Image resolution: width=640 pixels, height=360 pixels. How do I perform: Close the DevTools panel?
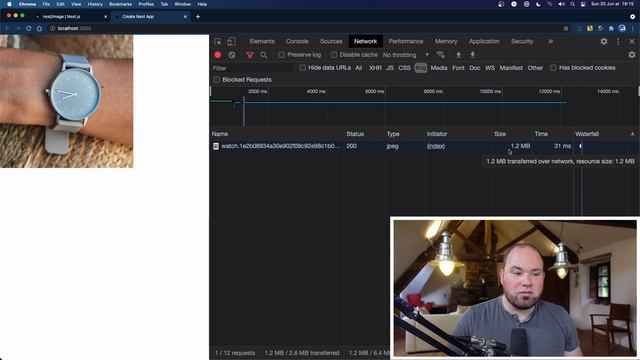tap(632, 41)
